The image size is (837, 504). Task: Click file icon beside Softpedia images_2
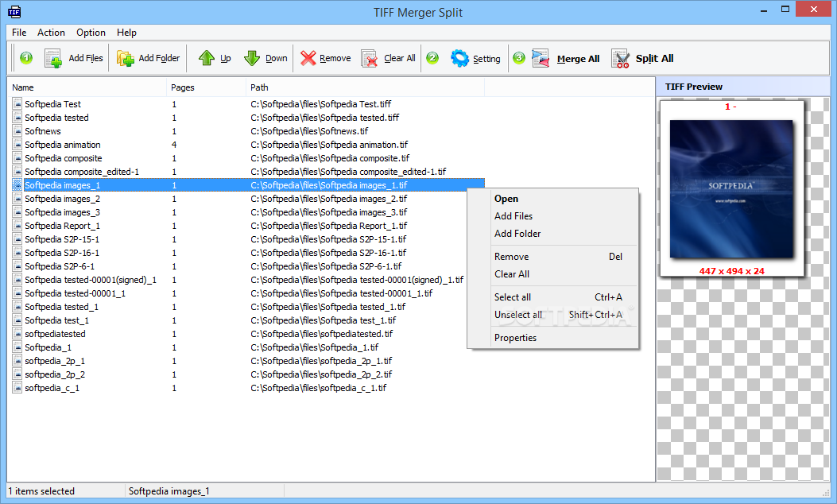(x=17, y=199)
